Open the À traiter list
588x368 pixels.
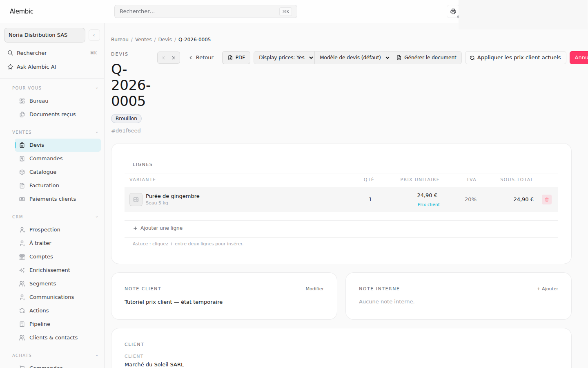58,243
